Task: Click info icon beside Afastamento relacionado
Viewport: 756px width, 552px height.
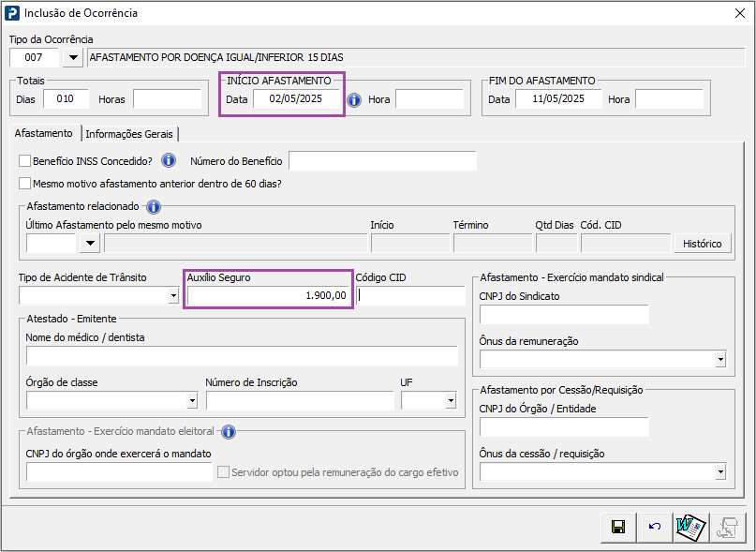Action: coord(154,206)
